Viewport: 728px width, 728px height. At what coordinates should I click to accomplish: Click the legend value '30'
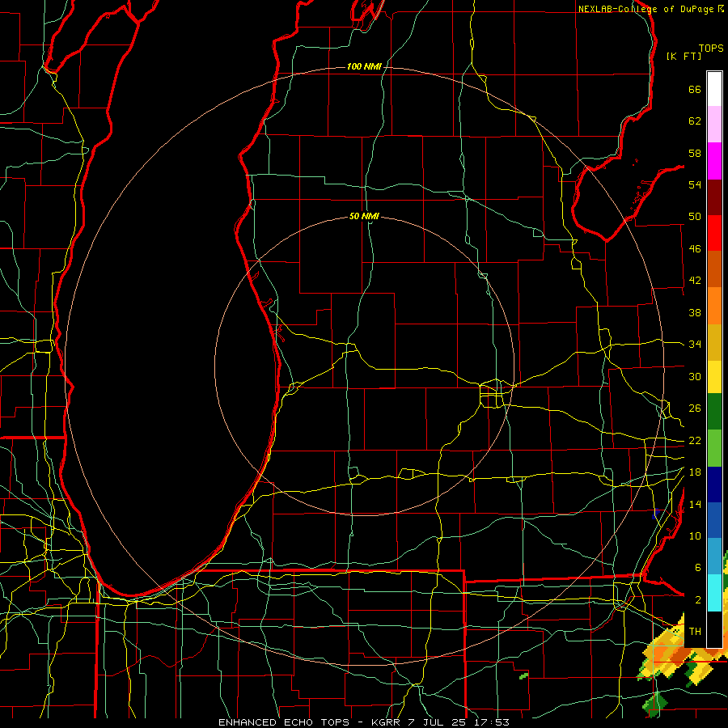tap(695, 376)
